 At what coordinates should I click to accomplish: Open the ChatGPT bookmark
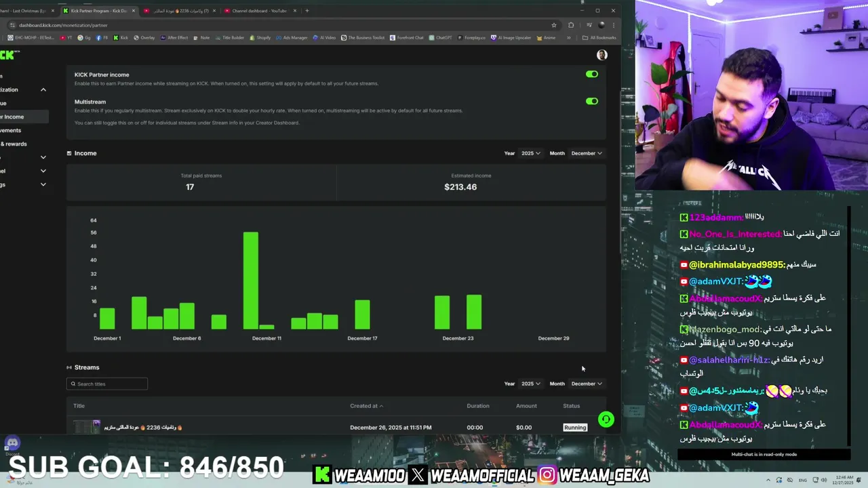tap(441, 38)
